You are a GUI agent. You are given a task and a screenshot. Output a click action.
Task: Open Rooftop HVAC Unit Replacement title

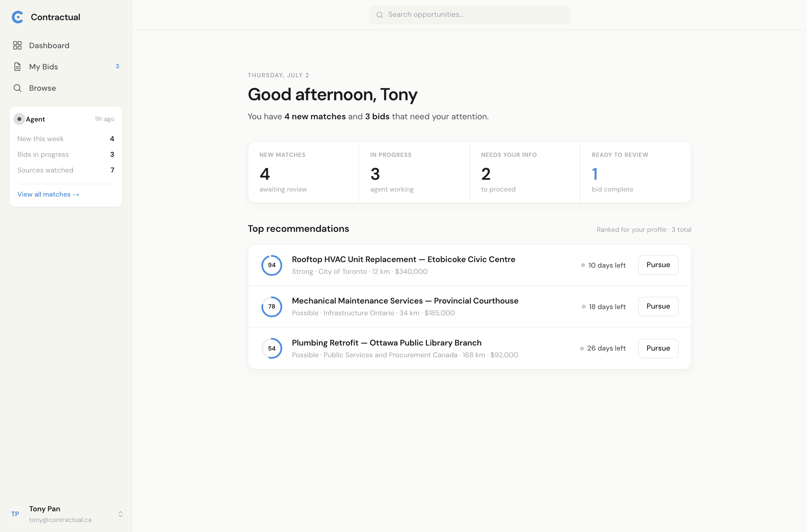point(403,259)
